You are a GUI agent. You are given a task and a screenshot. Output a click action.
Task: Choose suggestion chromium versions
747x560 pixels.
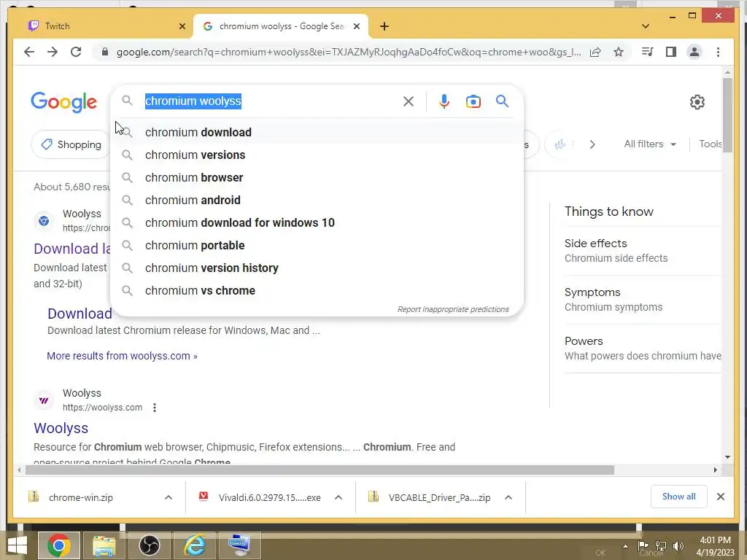click(317, 155)
